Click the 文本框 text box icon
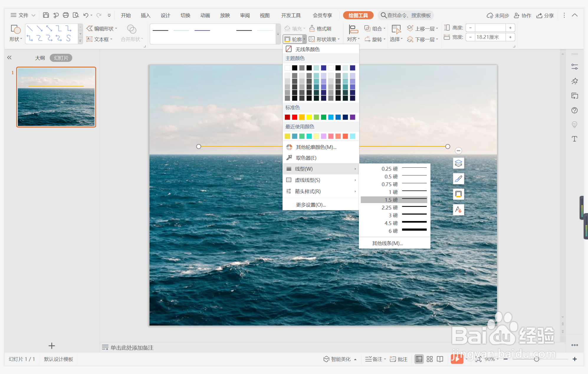Viewport: 588px width, 374px height. (89, 39)
